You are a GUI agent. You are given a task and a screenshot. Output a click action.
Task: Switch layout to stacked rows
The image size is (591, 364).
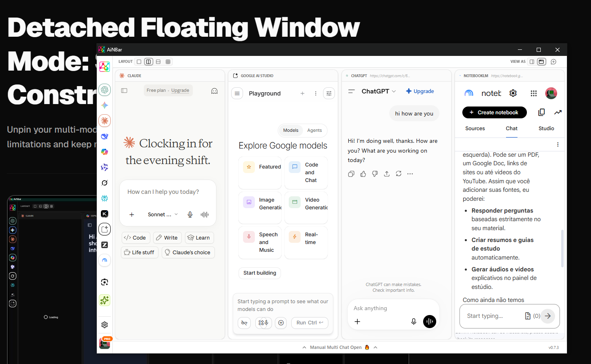click(158, 62)
